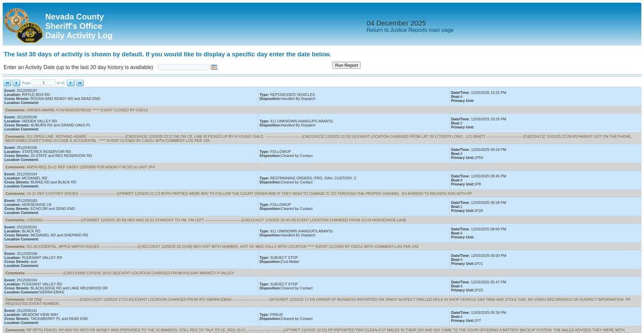This screenshot has height=333, width=644.
Task: Select primary unit 1P15
Action: point(479,290)
